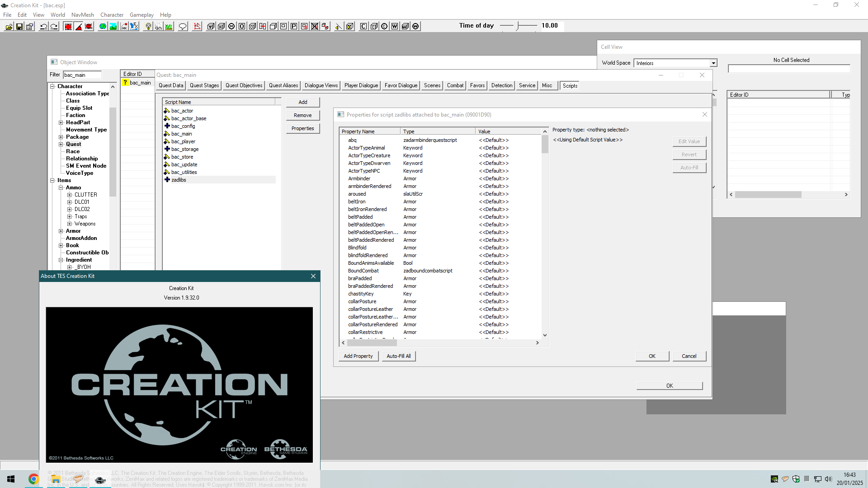Close the About TES Creation Kit dialog
The width and height of the screenshot is (868, 488).
click(x=313, y=276)
